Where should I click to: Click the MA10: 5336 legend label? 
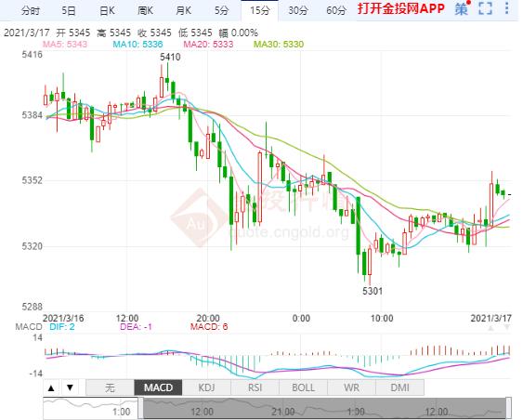(x=137, y=44)
